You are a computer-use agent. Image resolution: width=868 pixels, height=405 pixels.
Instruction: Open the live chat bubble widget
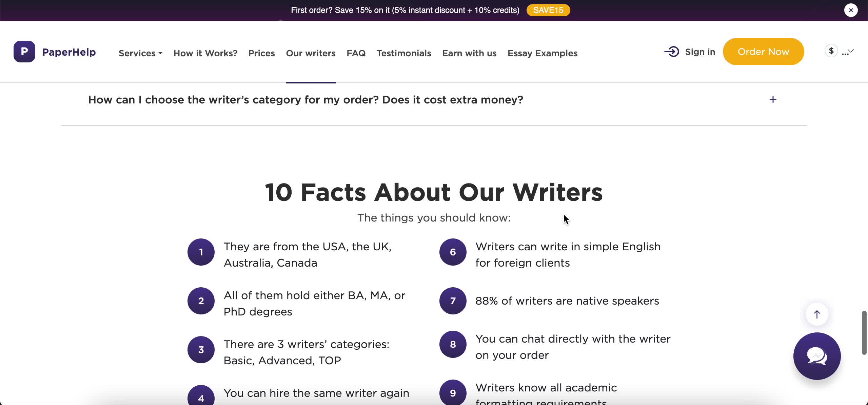click(816, 356)
